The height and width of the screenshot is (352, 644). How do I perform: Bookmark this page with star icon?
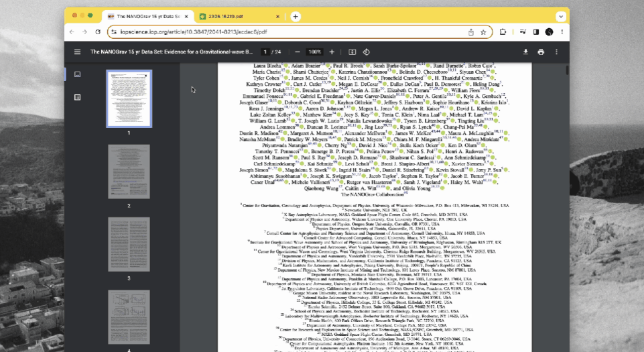tap(483, 32)
